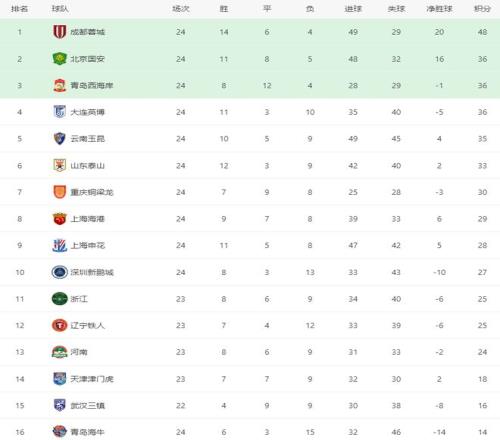Click the 河南 team crest
This screenshot has width=500, height=440.
point(60,352)
